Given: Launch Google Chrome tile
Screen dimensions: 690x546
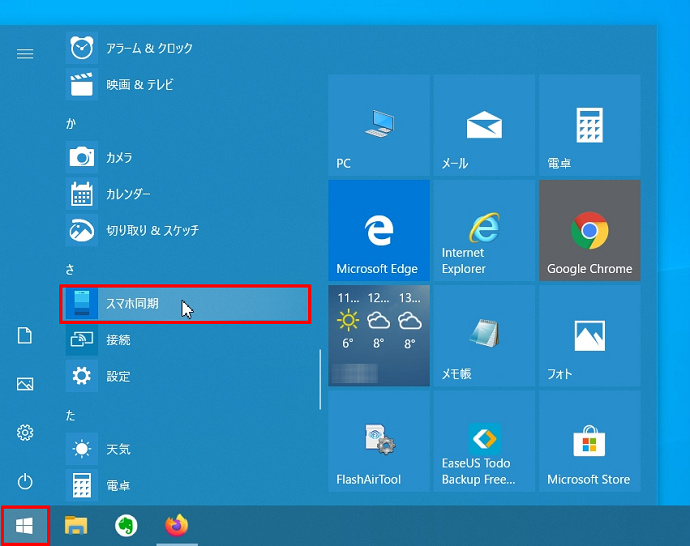Looking at the screenshot, I should pyautogui.click(x=590, y=230).
